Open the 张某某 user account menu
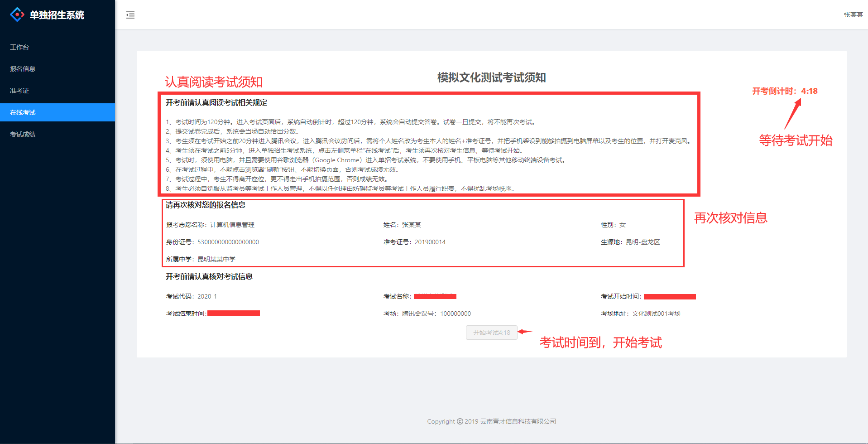This screenshot has height=444, width=868. coord(853,14)
